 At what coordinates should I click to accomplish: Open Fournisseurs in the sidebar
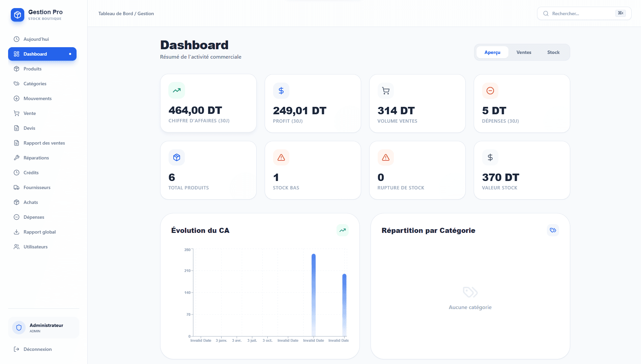pos(42,187)
